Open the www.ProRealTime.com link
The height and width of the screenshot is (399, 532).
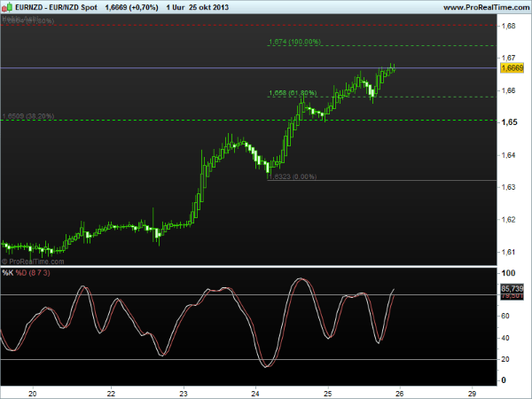(x=487, y=7)
